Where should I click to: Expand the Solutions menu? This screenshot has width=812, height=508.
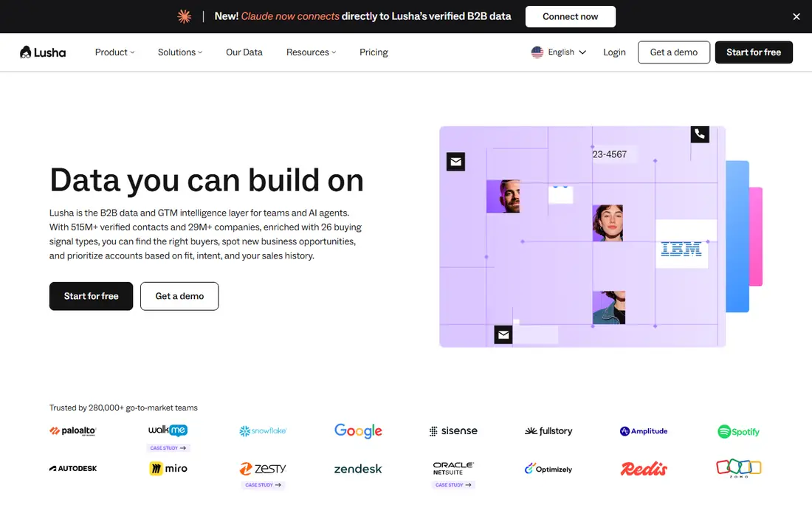(179, 52)
